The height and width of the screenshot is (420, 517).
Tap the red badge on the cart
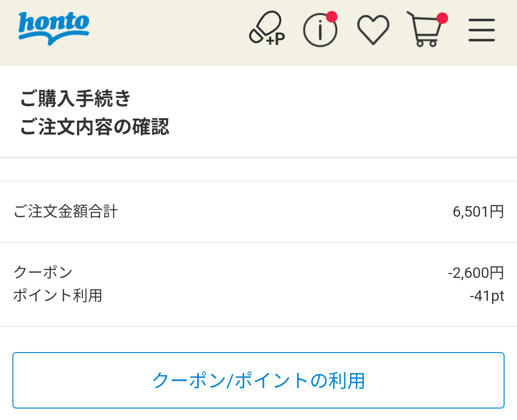(442, 18)
